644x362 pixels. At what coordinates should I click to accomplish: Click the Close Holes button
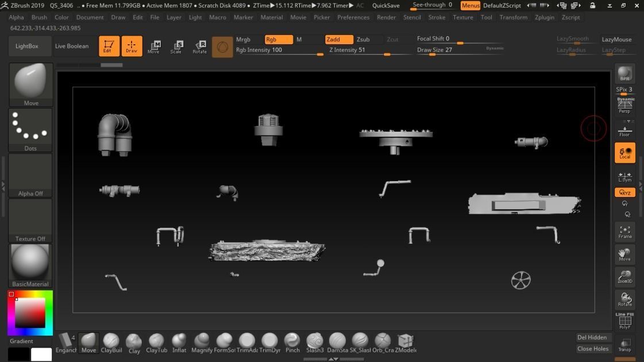[x=593, y=349]
